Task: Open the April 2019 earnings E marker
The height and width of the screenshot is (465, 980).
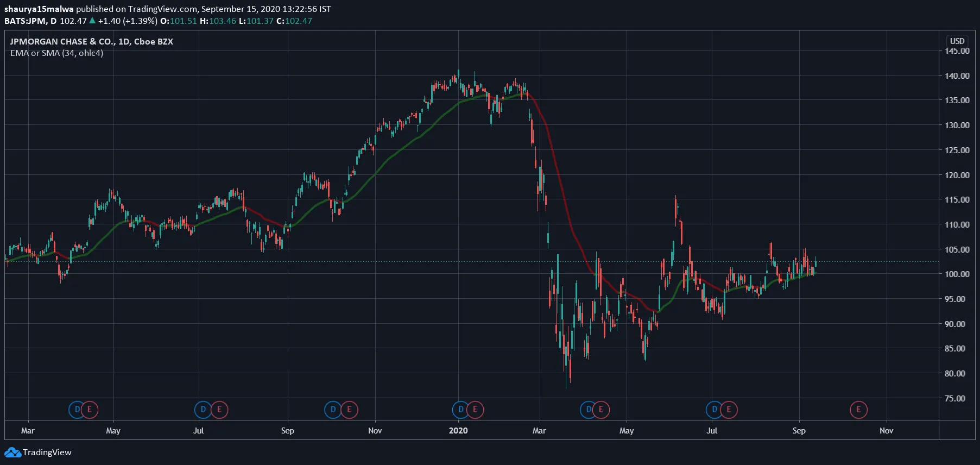Action: tap(90, 410)
